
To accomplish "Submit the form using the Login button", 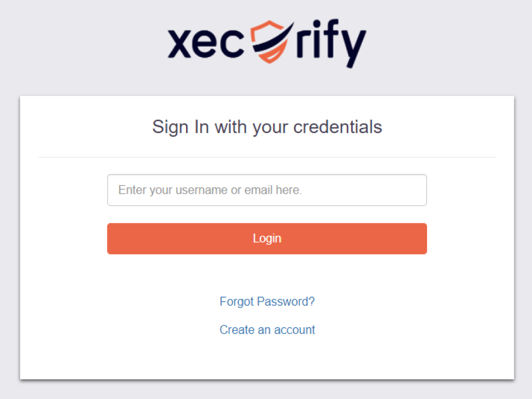I will 267,238.
